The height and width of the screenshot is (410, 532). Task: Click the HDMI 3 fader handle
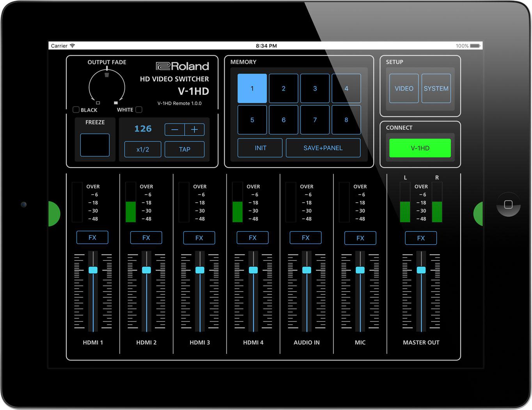(x=200, y=270)
